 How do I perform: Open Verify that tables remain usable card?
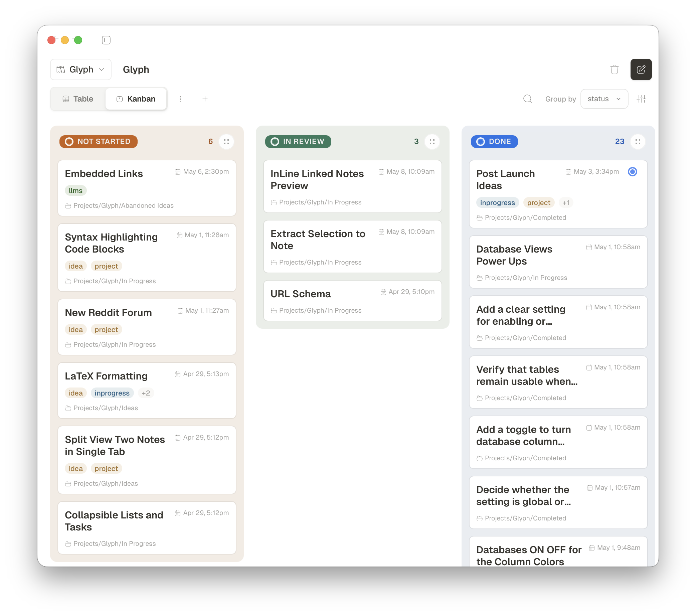[x=558, y=382]
